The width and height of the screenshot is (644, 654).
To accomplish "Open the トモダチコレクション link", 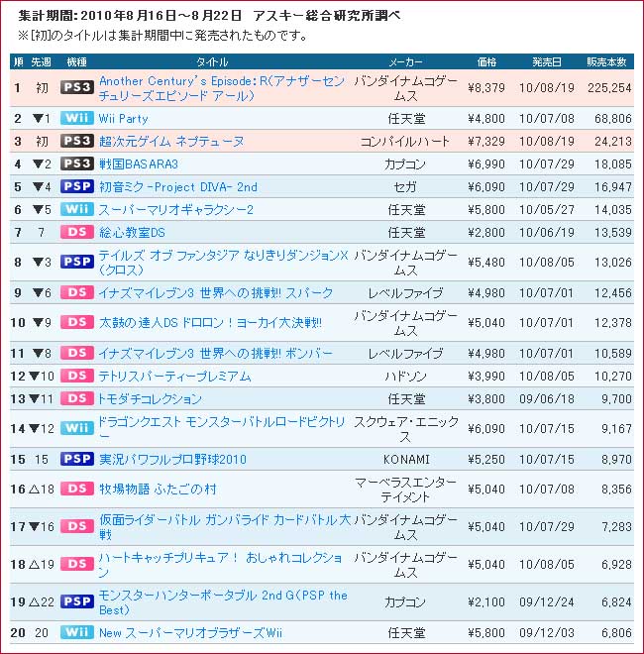I will (x=150, y=399).
